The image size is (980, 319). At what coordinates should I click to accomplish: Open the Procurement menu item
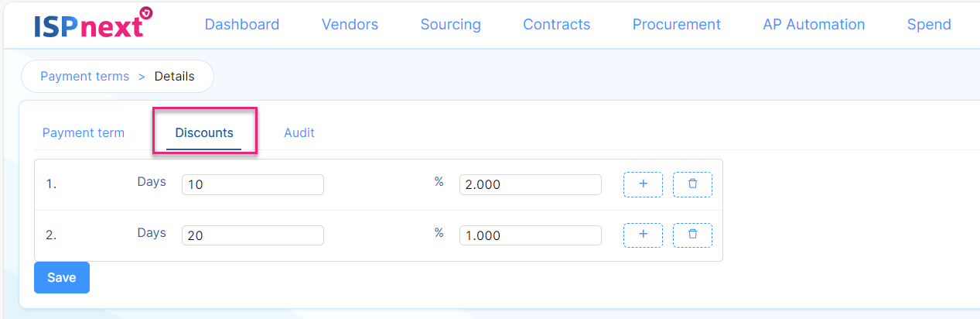tap(676, 24)
